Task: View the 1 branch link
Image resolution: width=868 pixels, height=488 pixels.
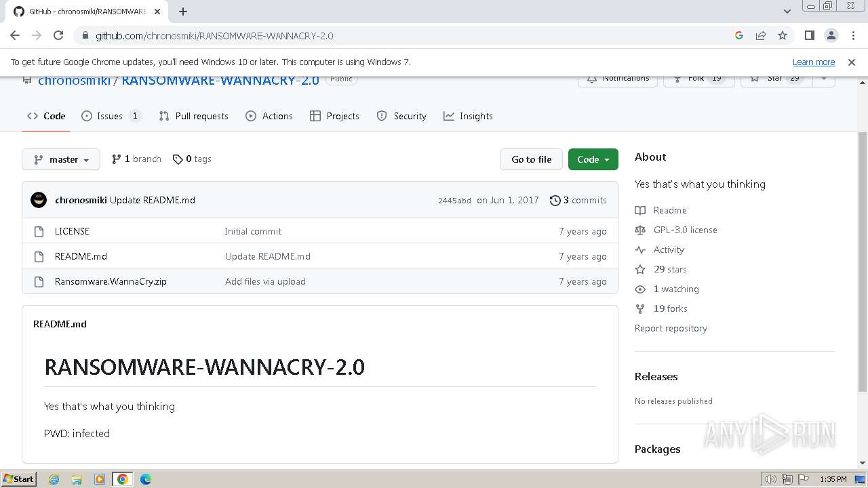Action: [x=136, y=159]
